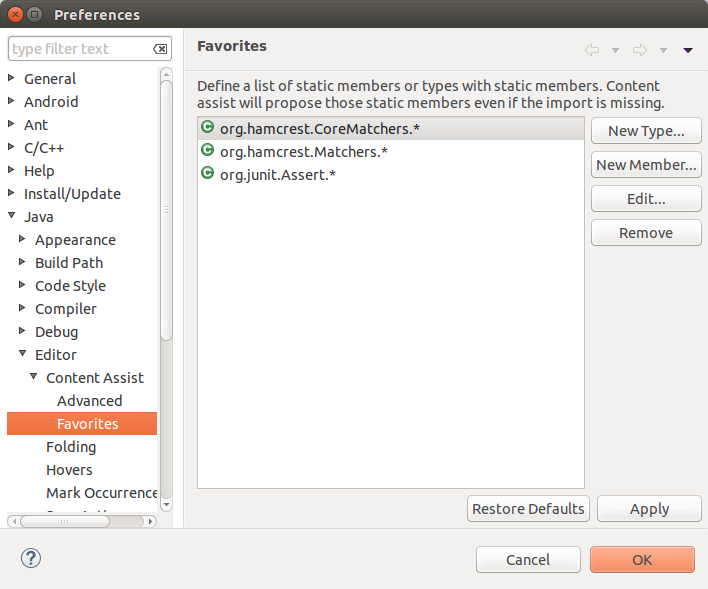Click the back navigation arrow icon

[x=592, y=50]
